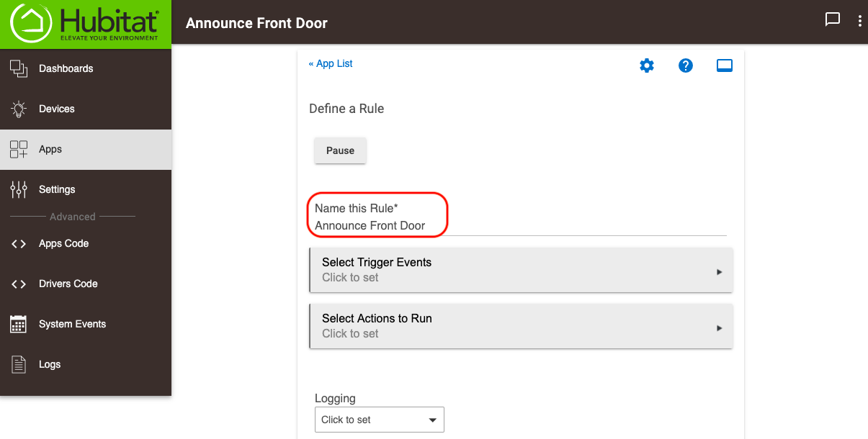This screenshot has width=868, height=439.
Task: Click the Apps grid icon in the sidebar
Action: tap(19, 150)
